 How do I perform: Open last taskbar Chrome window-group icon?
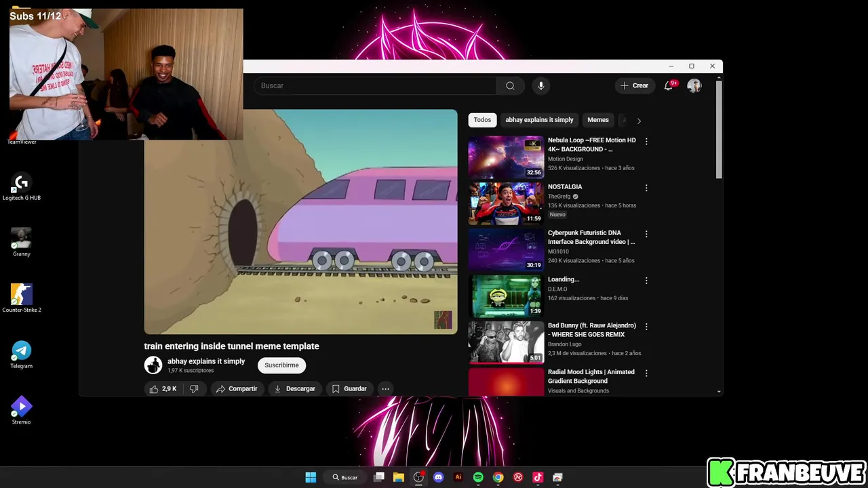click(x=557, y=477)
